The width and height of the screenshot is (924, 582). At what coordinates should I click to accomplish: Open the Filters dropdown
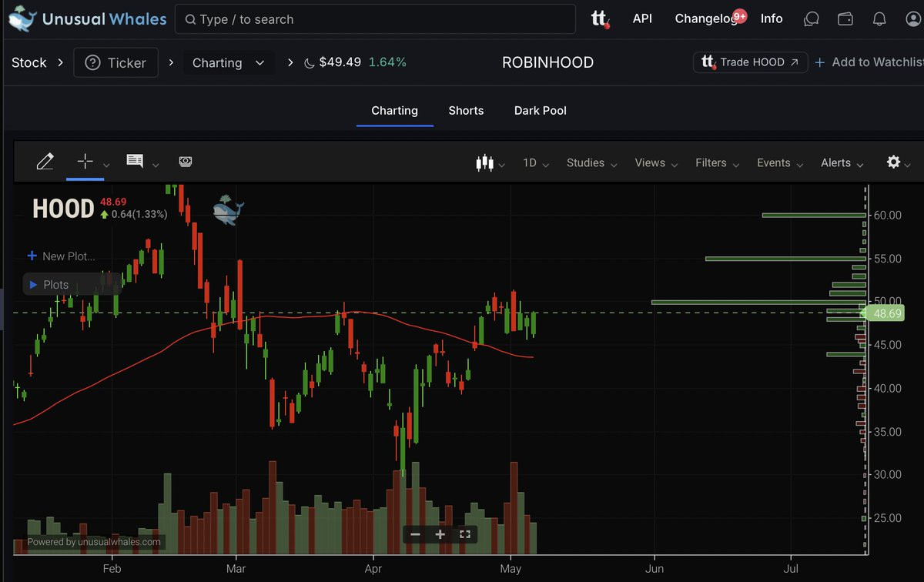coord(718,163)
